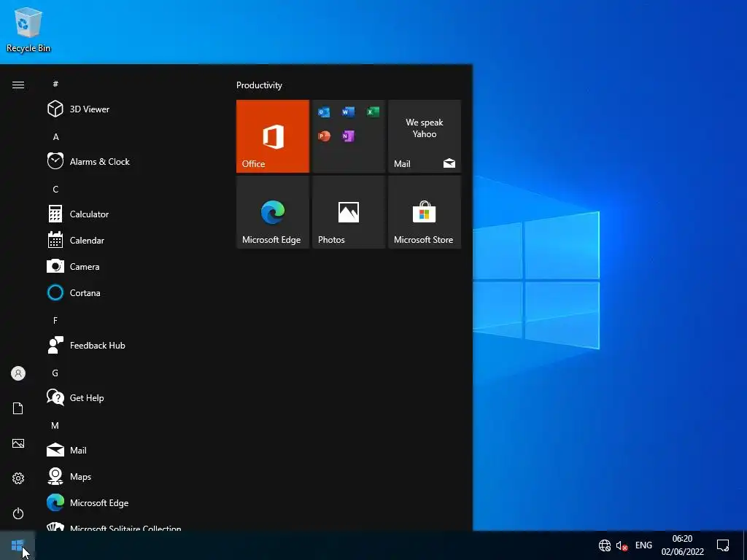Open the Microsoft Edge tile
This screenshot has width=747, height=560.
[273, 212]
